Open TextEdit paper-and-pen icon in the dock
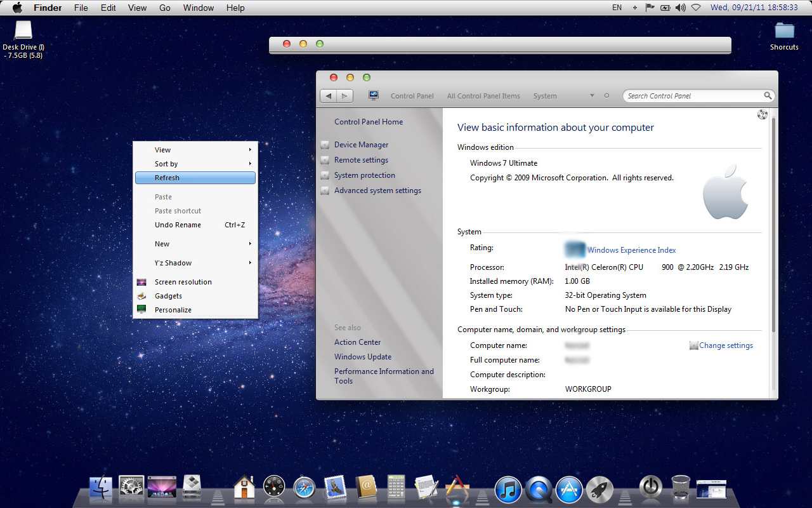Screen dimensions: 812x508 (427, 488)
